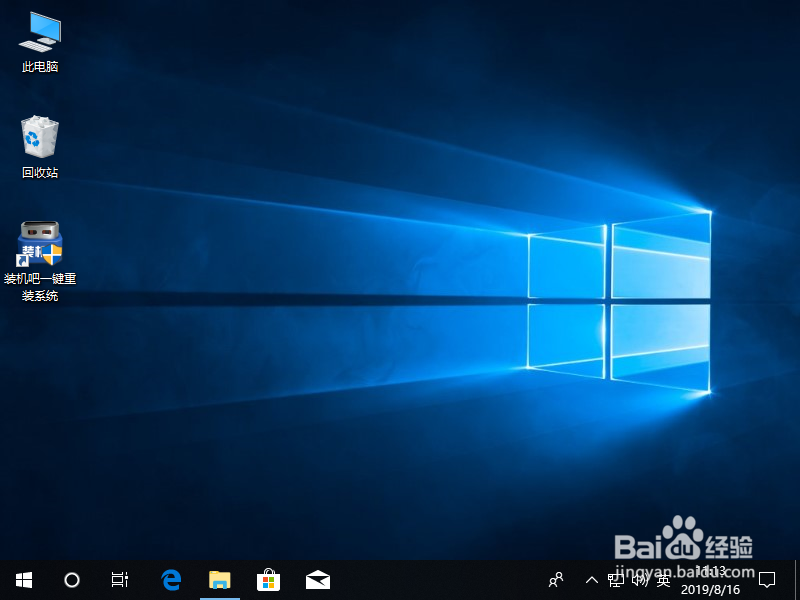Switch input language via the 英 indicator
Image resolution: width=800 pixels, height=600 pixels.
coord(662,580)
